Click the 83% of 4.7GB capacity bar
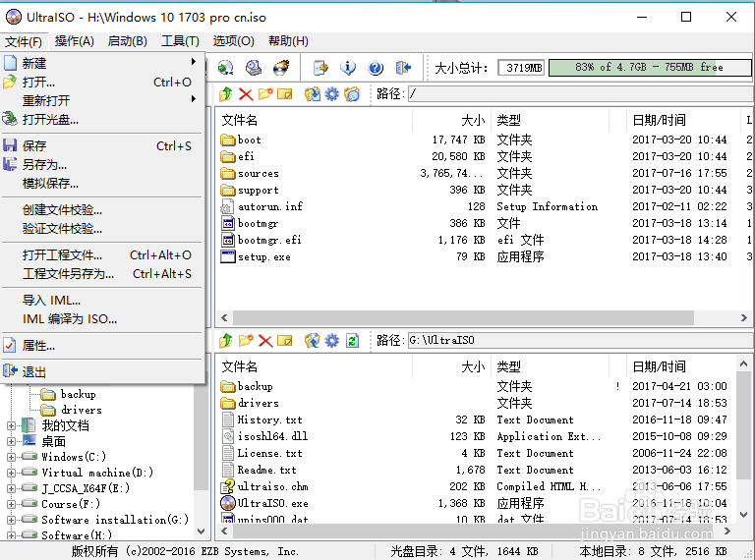The width and height of the screenshot is (755, 560). point(650,68)
